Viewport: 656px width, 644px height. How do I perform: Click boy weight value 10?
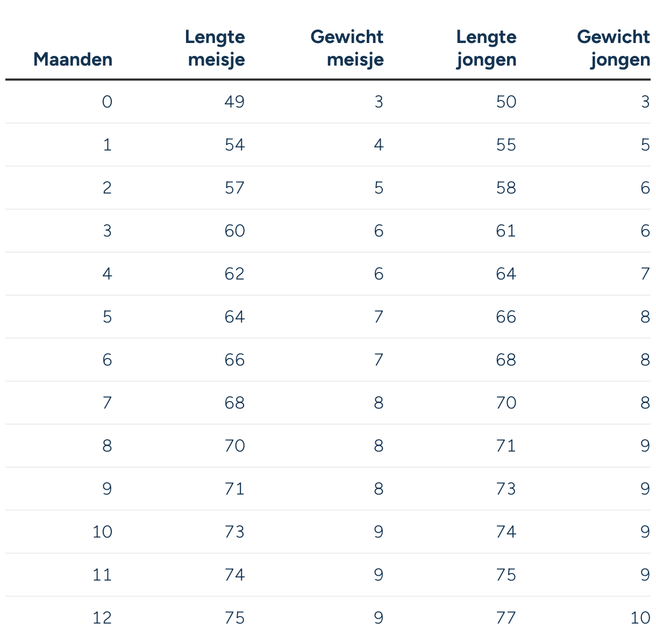640,618
